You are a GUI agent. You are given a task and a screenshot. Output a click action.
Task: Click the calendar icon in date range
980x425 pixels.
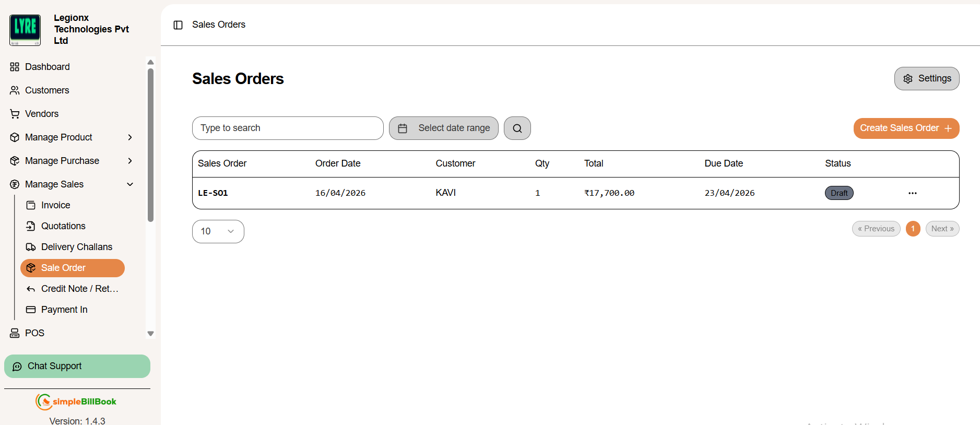(403, 128)
